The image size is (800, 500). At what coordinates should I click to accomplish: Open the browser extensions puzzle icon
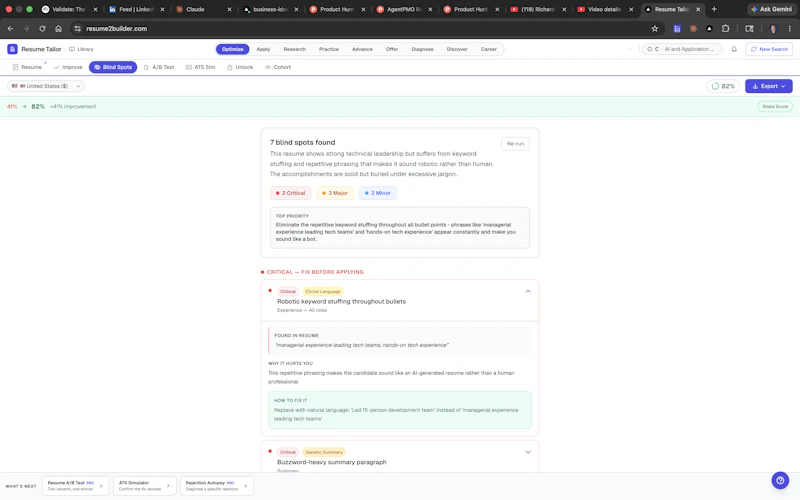coord(725,29)
